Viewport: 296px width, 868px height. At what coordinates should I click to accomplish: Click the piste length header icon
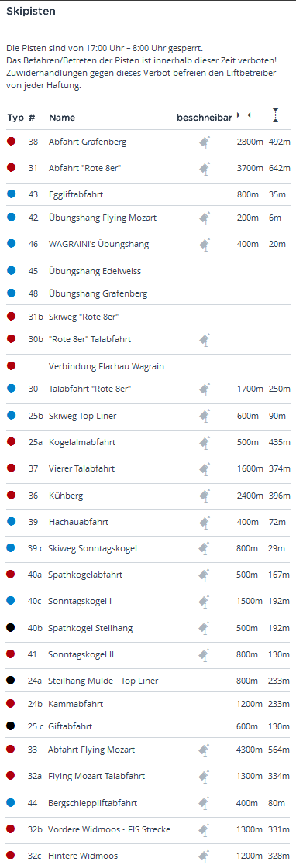point(243,115)
